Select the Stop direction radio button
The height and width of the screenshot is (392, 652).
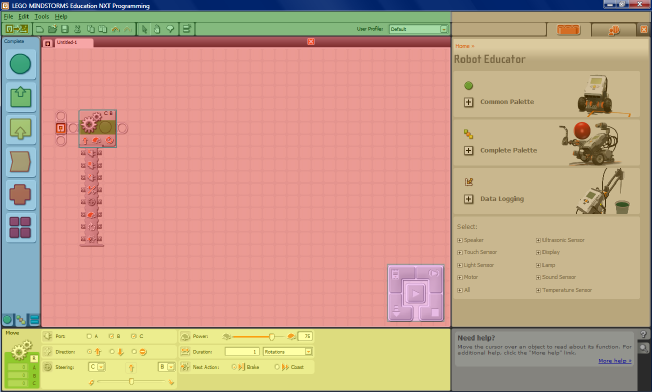point(134,352)
